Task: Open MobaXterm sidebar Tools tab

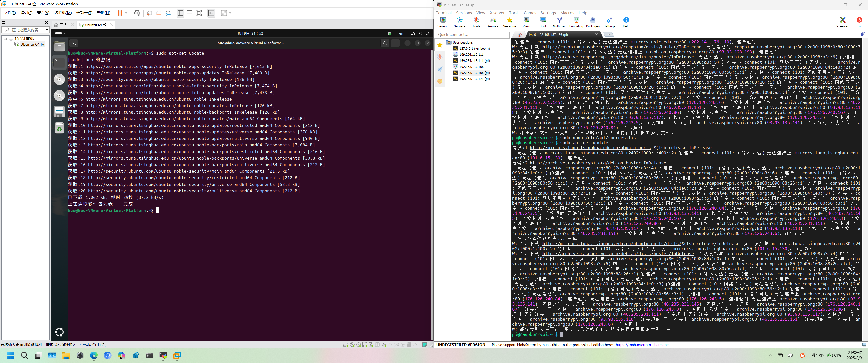Action: [x=440, y=57]
